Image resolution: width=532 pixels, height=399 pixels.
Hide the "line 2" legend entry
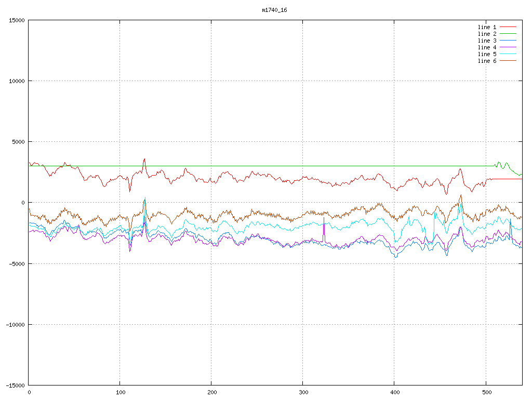click(x=487, y=34)
